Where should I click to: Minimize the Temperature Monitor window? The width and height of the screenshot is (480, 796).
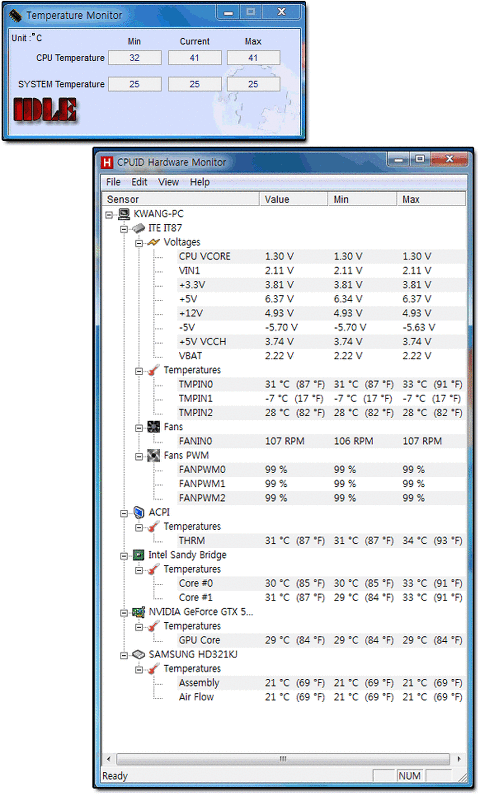[x=228, y=13]
